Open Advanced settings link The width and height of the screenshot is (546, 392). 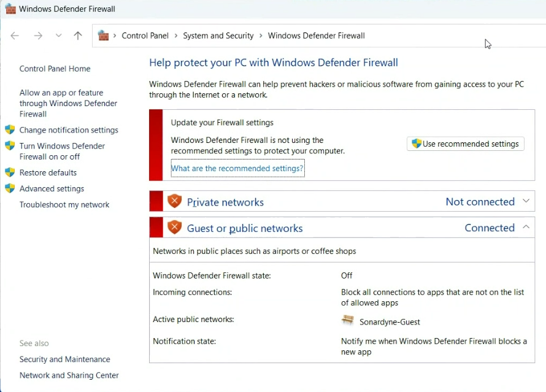click(x=52, y=189)
